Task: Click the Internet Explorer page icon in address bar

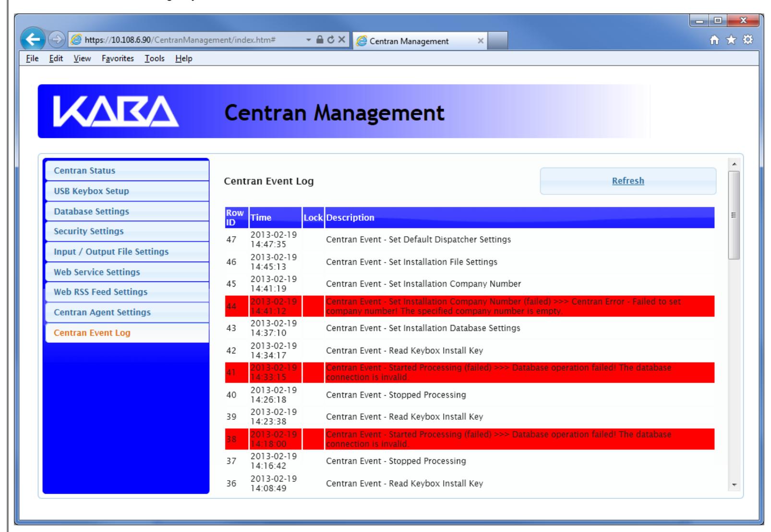Action: click(75, 41)
